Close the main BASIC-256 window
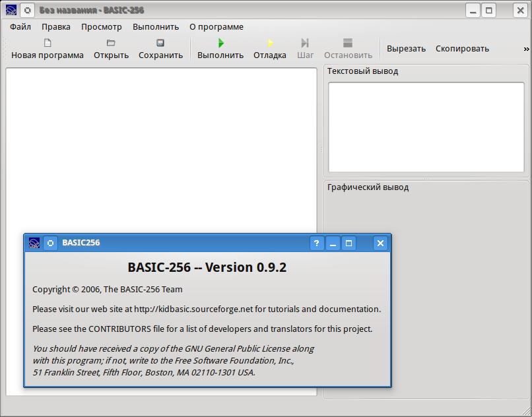 [x=520, y=10]
